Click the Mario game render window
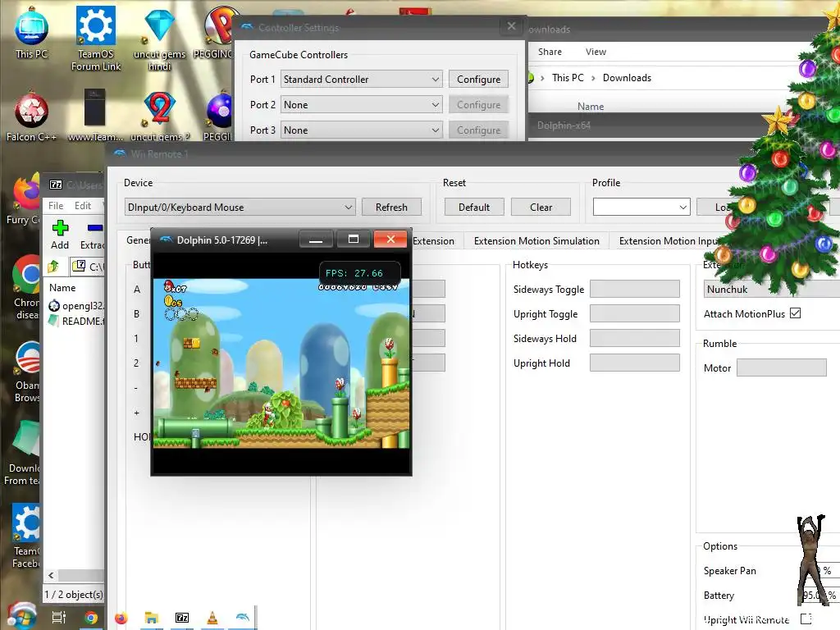 (x=281, y=363)
